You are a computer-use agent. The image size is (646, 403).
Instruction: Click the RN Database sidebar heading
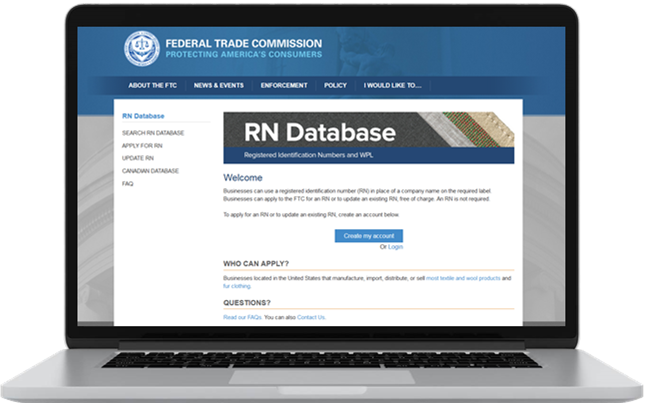coord(143,116)
